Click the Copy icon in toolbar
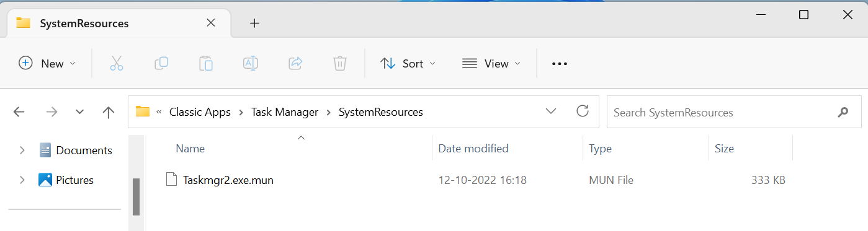This screenshot has height=231, width=868. pyautogui.click(x=161, y=63)
